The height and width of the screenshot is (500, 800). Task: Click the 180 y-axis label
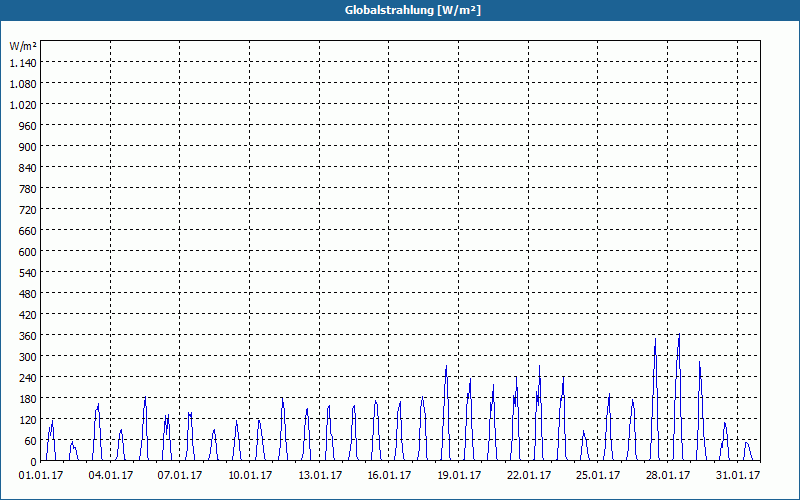(28, 398)
